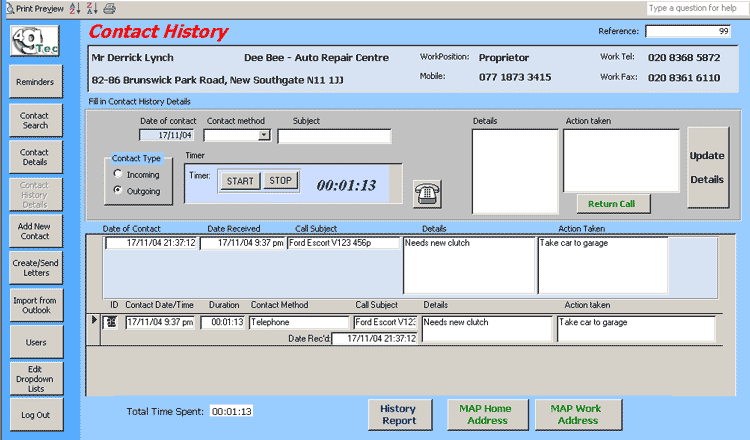Focus the Type a question for help box
Viewport: 750px width, 440px height.
698,8
